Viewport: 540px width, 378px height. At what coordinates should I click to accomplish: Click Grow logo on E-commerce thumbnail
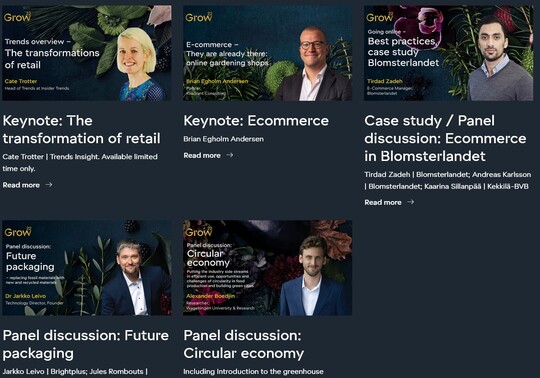pyautogui.click(x=199, y=17)
